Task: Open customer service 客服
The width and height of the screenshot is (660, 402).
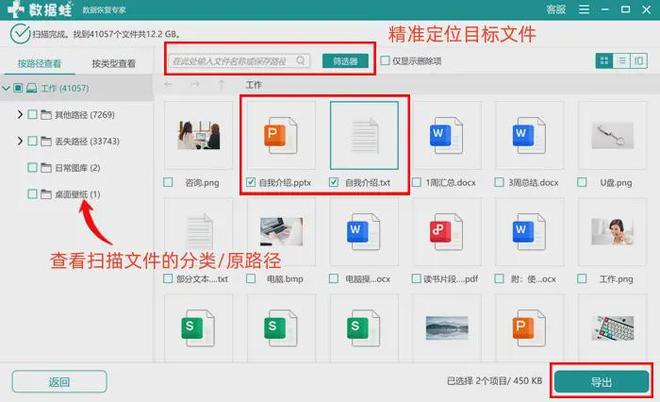Action: coord(556,9)
